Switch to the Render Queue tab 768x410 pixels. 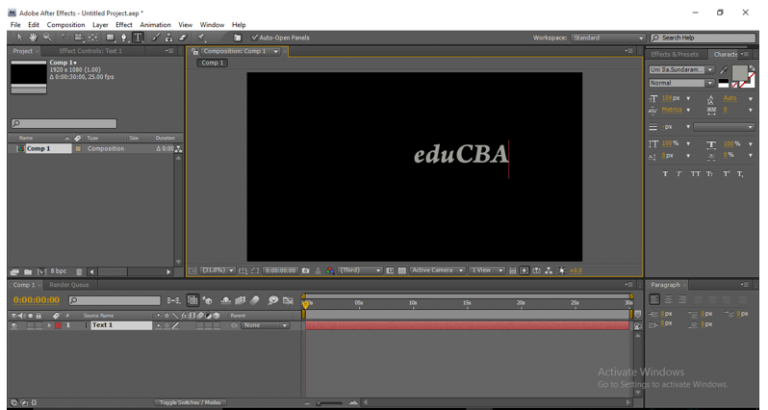click(69, 285)
